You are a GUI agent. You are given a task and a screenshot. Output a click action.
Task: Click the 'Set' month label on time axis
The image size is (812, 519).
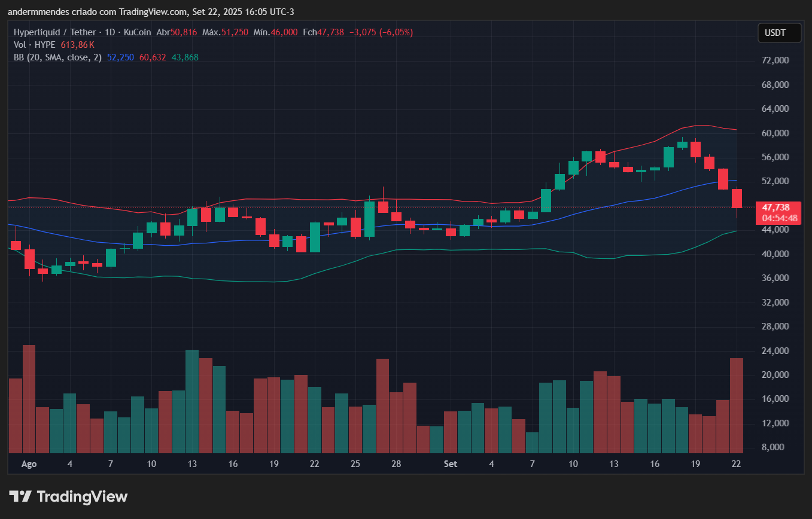tap(451, 464)
